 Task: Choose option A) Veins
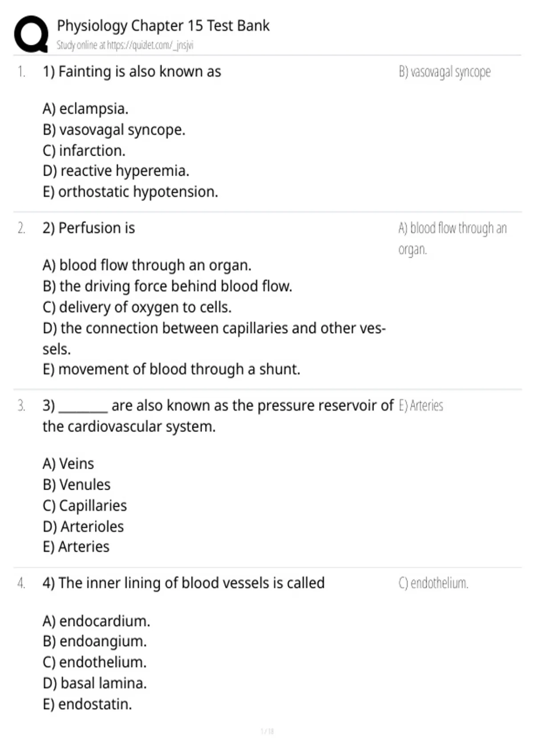pos(69,464)
